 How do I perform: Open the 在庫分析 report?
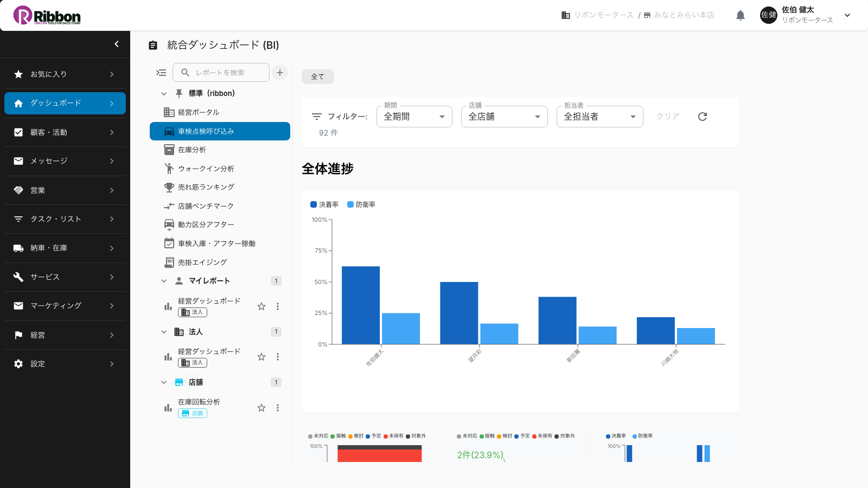(x=220, y=150)
